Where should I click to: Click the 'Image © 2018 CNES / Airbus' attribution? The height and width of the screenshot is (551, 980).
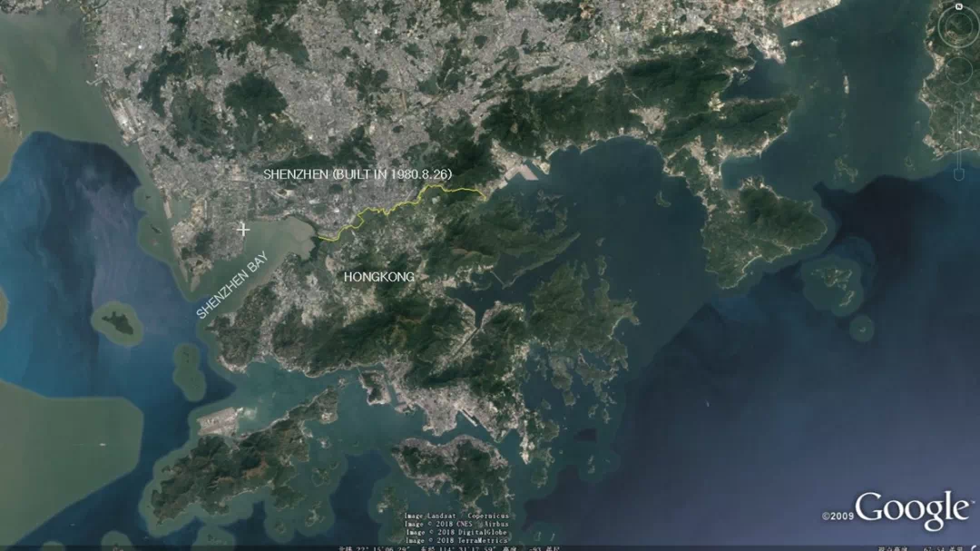tap(456, 524)
